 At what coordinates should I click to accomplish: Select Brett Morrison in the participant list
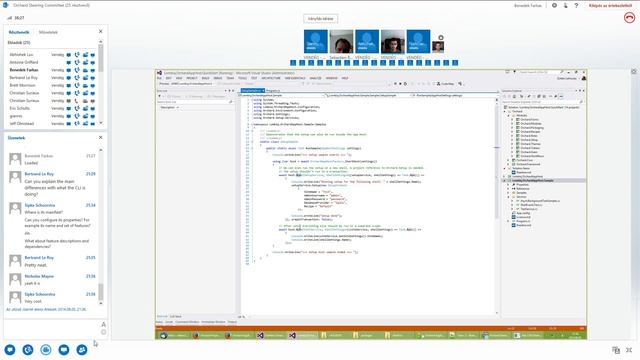[x=22, y=85]
